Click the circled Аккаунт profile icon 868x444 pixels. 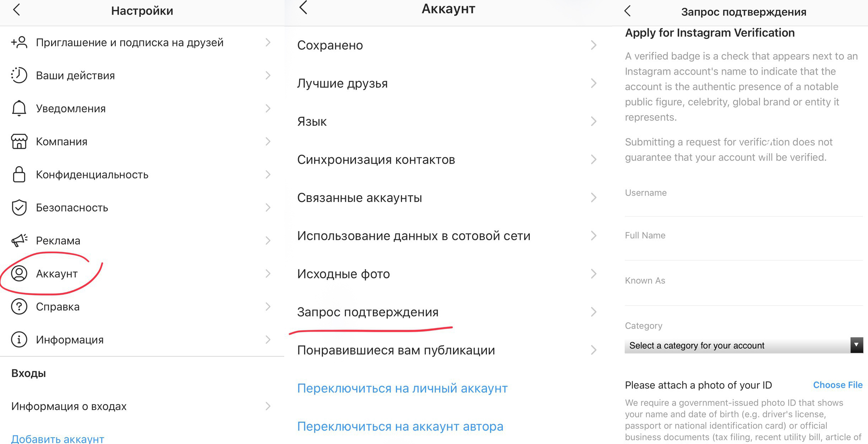pos(18,273)
